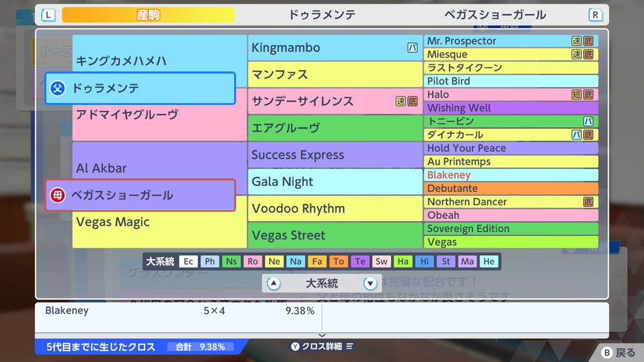Click the マンファス cell

pos(335,74)
